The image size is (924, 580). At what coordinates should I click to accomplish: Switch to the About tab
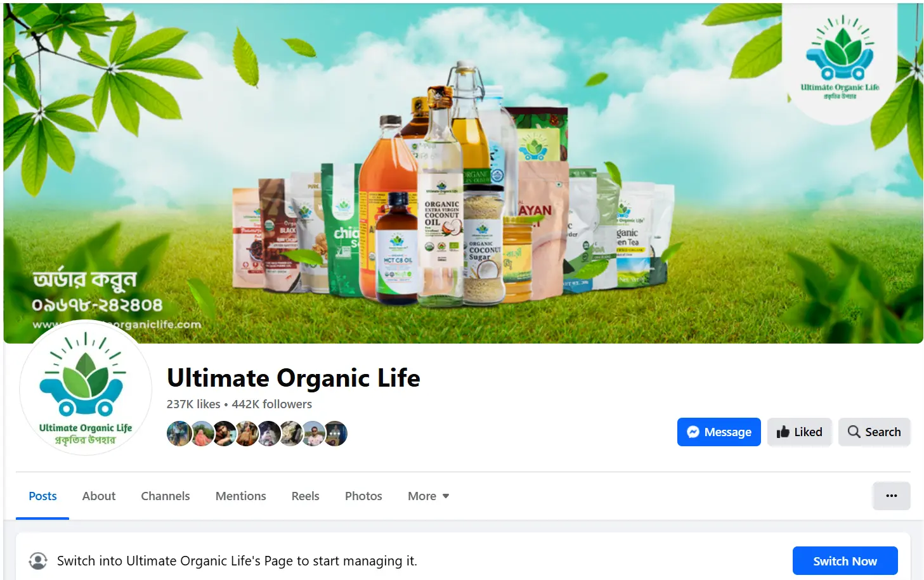click(99, 496)
